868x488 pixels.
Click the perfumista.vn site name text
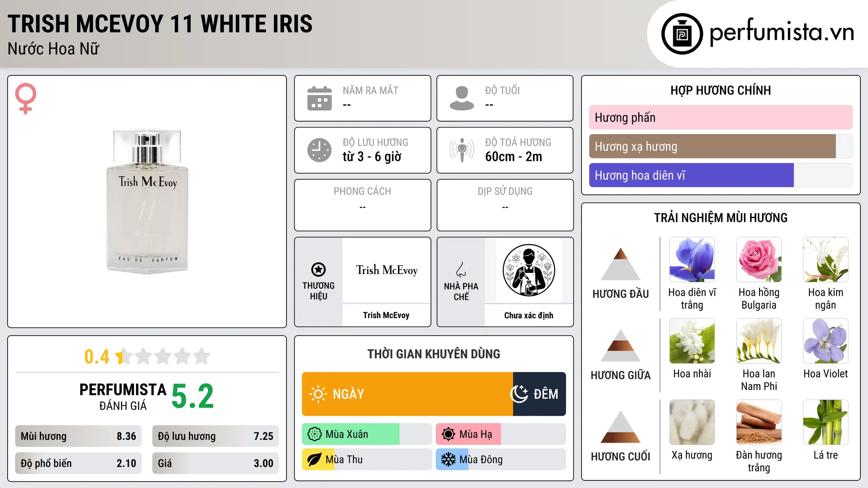[x=782, y=33]
